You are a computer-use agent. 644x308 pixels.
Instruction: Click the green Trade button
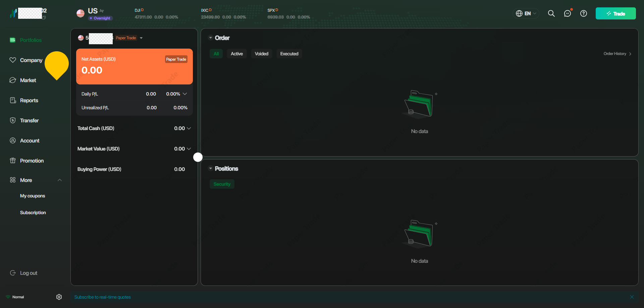(615, 13)
